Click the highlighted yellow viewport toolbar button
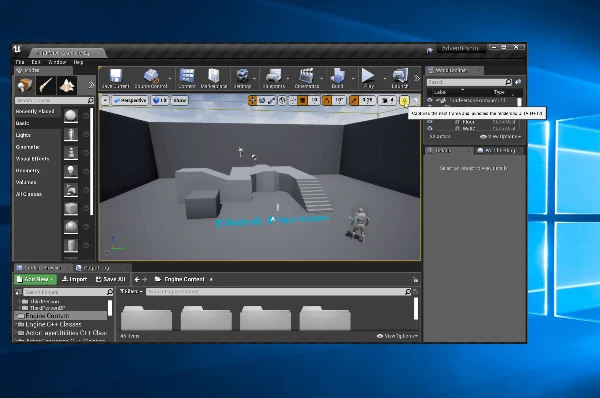The height and width of the screenshot is (398, 600). tap(404, 101)
